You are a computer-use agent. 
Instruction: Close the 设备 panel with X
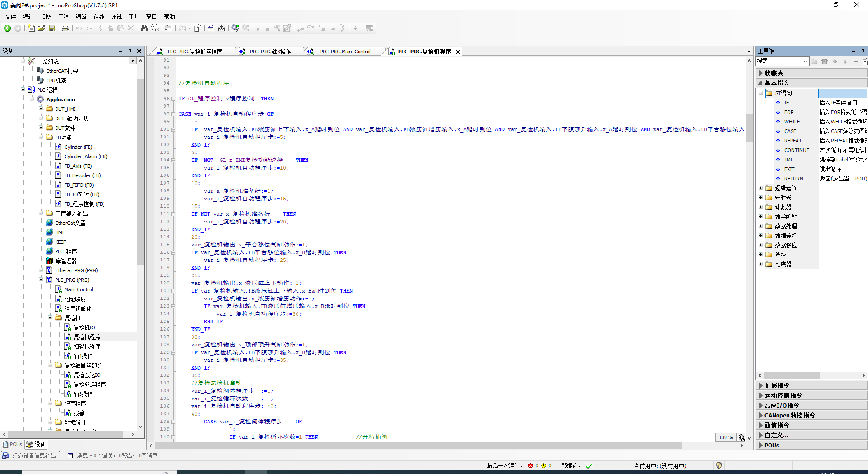139,51
